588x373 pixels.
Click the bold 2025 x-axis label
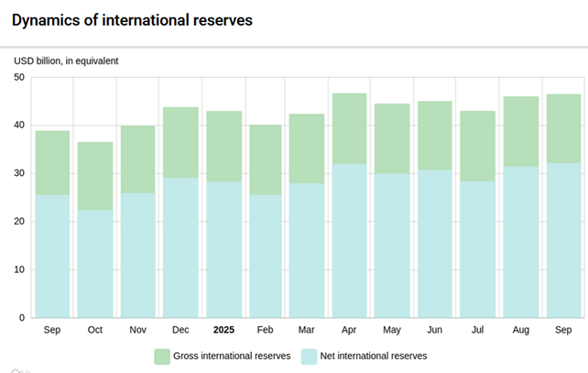click(x=223, y=330)
